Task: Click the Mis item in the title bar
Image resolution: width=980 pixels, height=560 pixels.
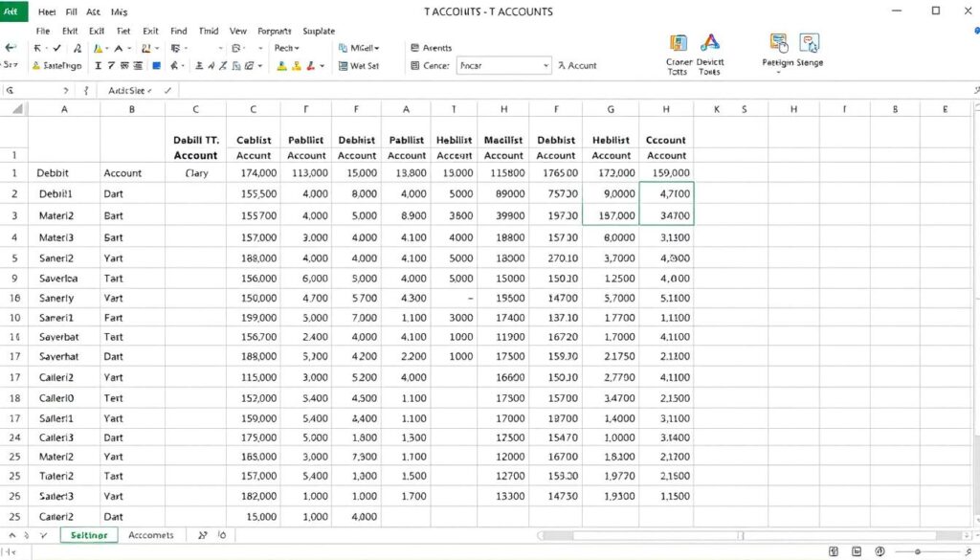Action: pos(119,11)
